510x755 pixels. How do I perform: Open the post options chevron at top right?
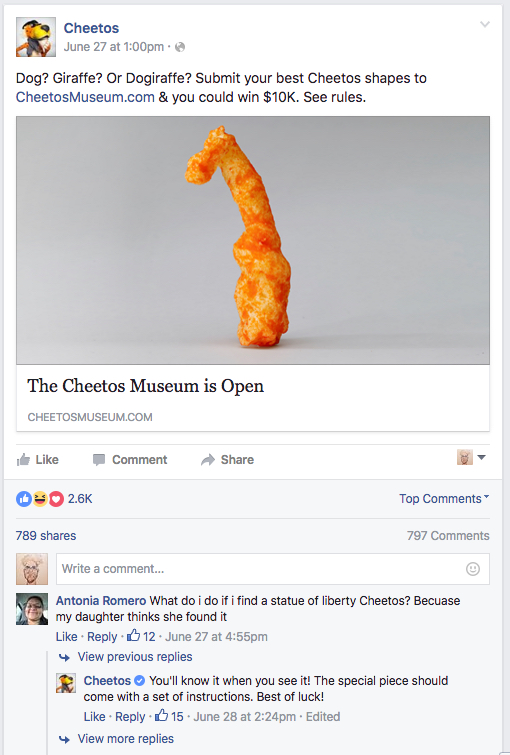[484, 25]
